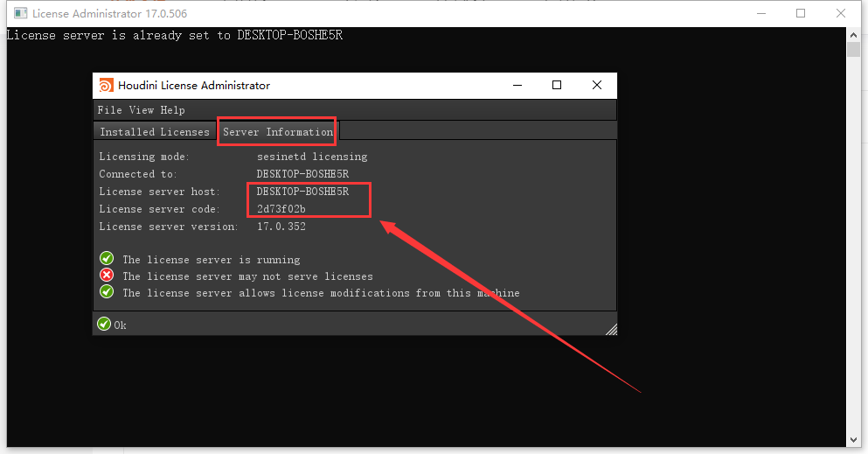Image resolution: width=868 pixels, height=454 pixels.
Task: Open the View menu
Action: click(x=141, y=110)
